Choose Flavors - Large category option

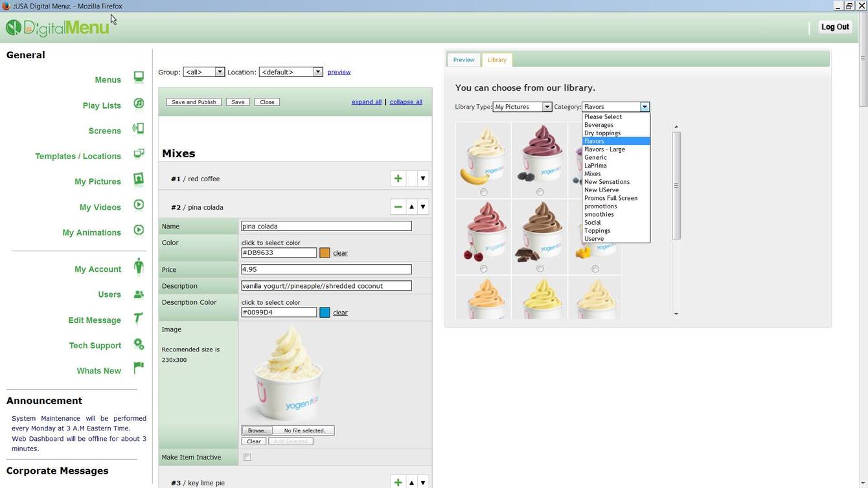[x=604, y=149]
